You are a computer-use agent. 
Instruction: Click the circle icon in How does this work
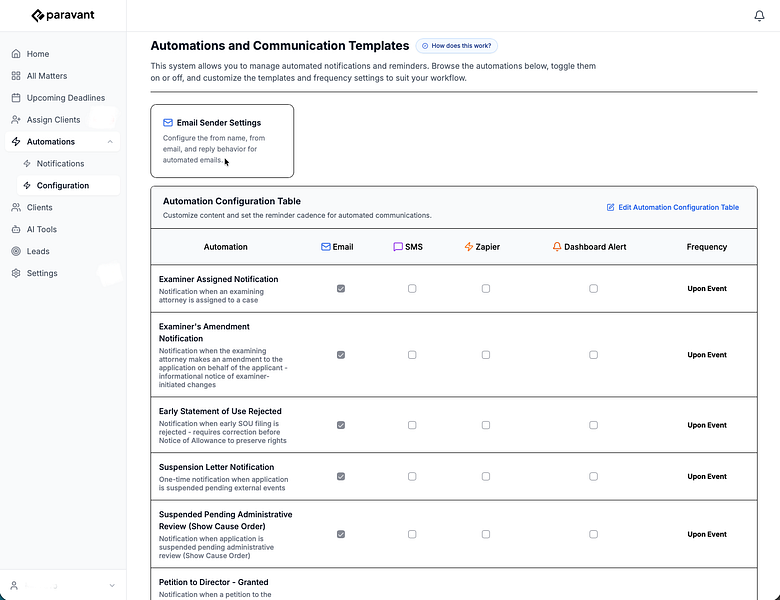(425, 46)
